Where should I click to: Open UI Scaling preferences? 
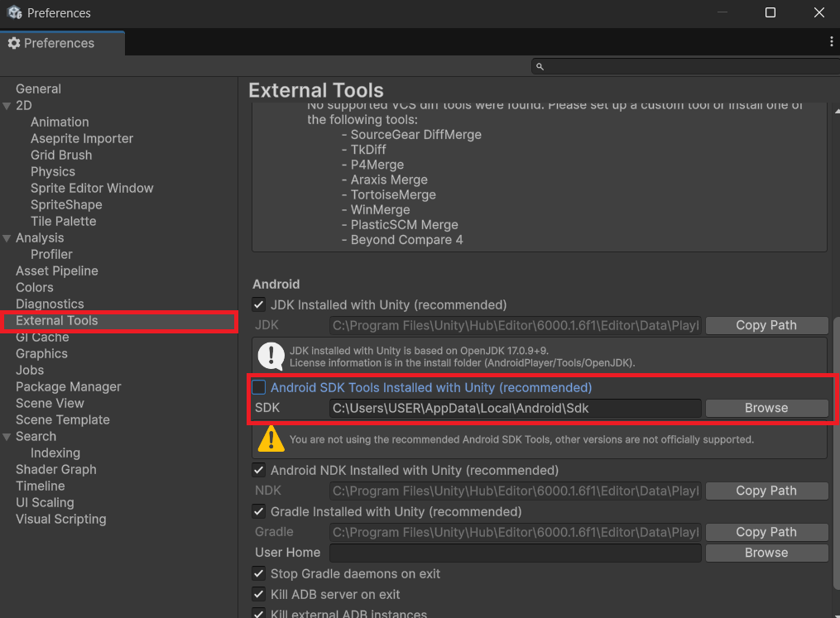click(x=45, y=503)
